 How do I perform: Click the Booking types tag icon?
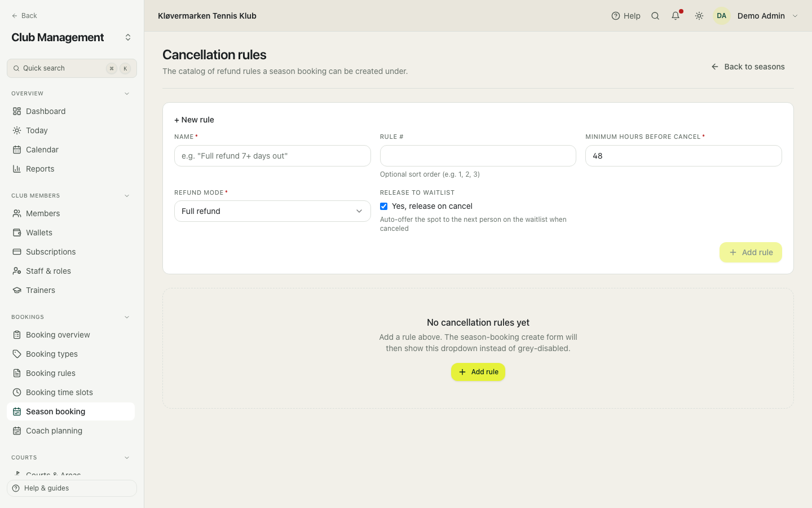coord(17,354)
